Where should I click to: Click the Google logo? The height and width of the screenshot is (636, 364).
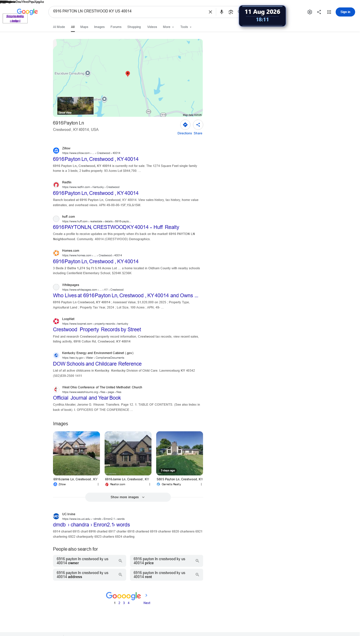pos(27,12)
